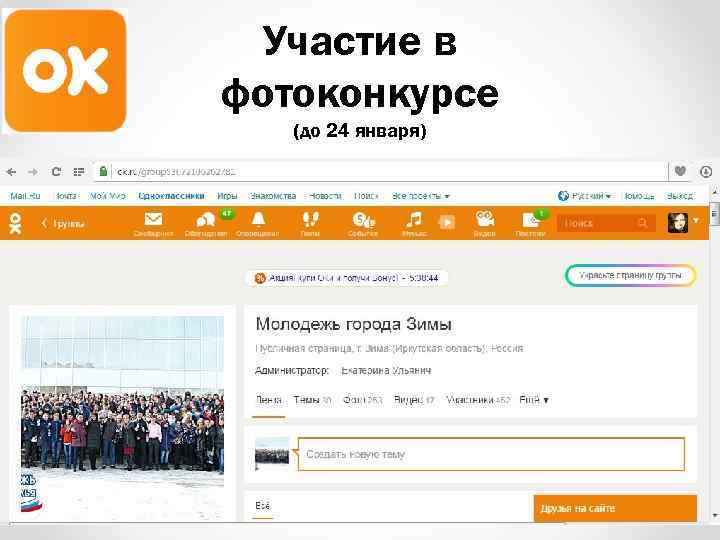
Task: Switch to the Фото tab
Action: [363, 400]
